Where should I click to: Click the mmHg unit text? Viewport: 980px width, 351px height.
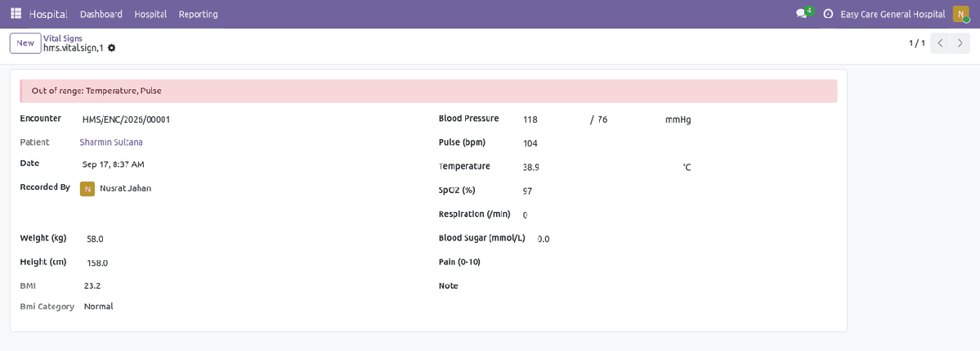pos(678,119)
